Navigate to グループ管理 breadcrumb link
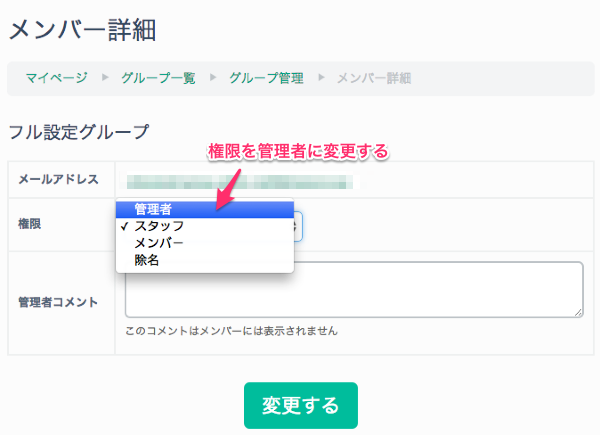Screen dimensions: 600x435 pos(267,77)
